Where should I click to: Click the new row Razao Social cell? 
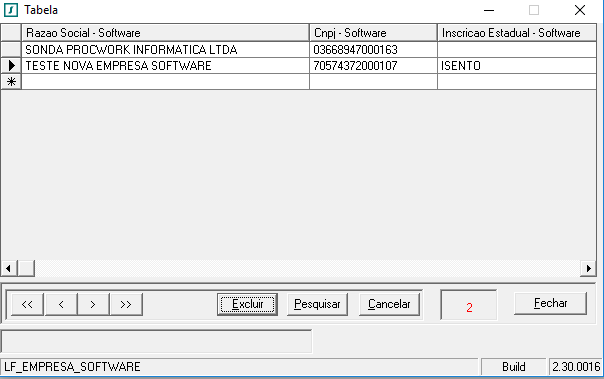(x=165, y=82)
